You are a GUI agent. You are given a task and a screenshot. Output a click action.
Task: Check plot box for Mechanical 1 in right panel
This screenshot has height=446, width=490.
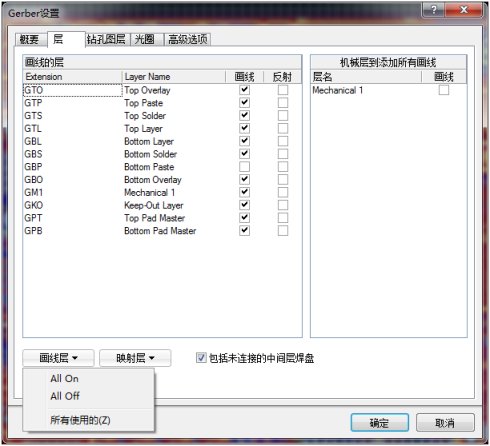point(444,90)
